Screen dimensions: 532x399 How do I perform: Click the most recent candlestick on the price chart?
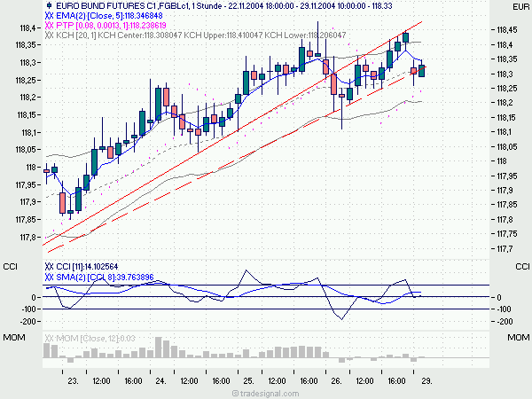[x=421, y=71]
